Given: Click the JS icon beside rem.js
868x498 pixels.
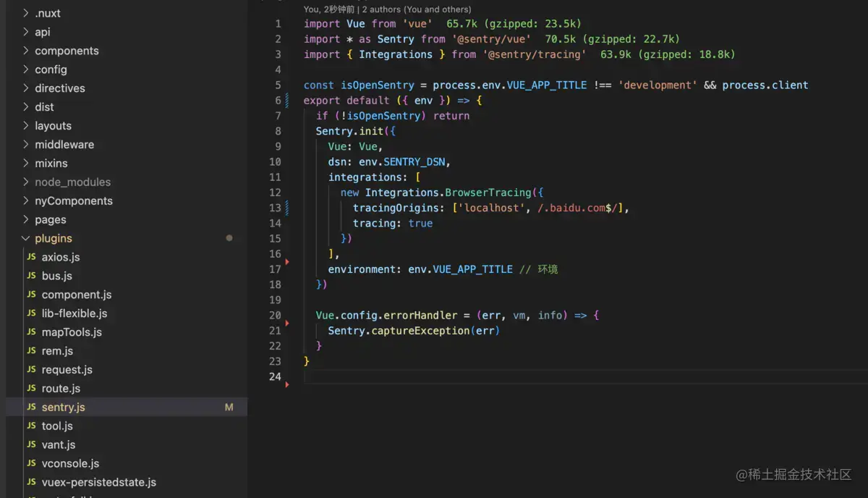Looking at the screenshot, I should [31, 351].
